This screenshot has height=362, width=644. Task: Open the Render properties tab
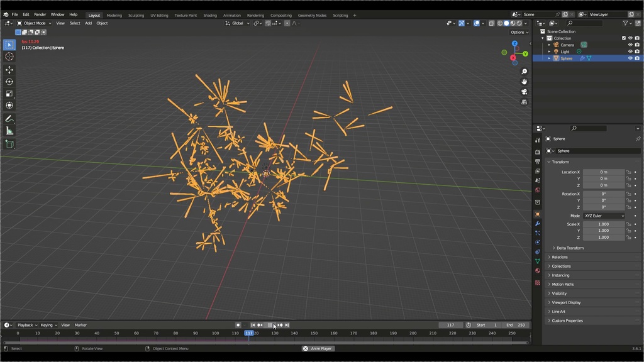(538, 152)
